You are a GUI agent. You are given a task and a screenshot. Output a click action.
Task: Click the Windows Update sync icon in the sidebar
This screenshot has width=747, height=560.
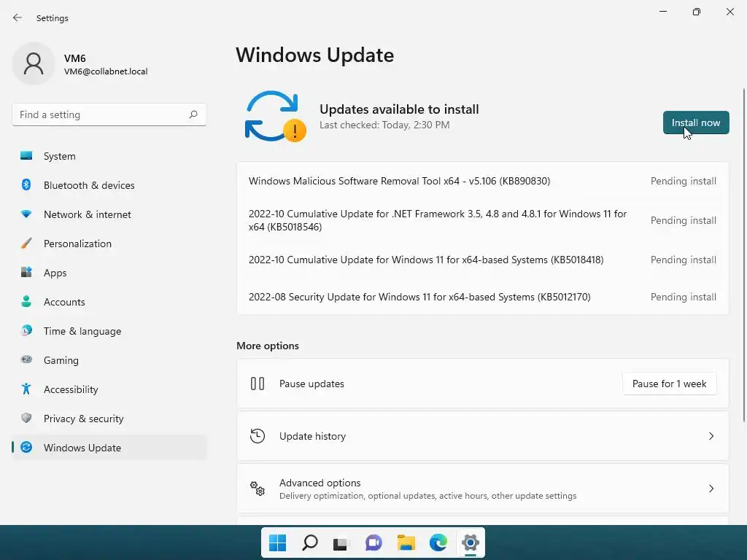(x=26, y=447)
